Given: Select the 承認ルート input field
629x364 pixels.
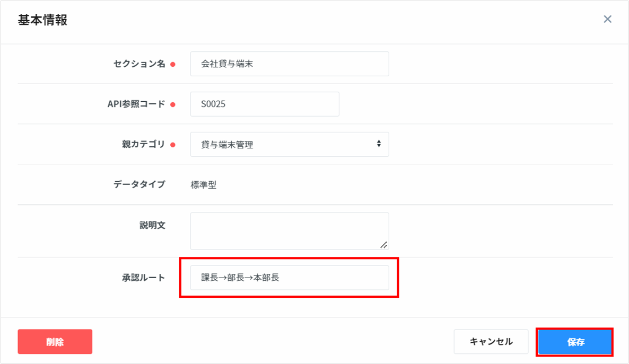Looking at the screenshot, I should pyautogui.click(x=289, y=278).
